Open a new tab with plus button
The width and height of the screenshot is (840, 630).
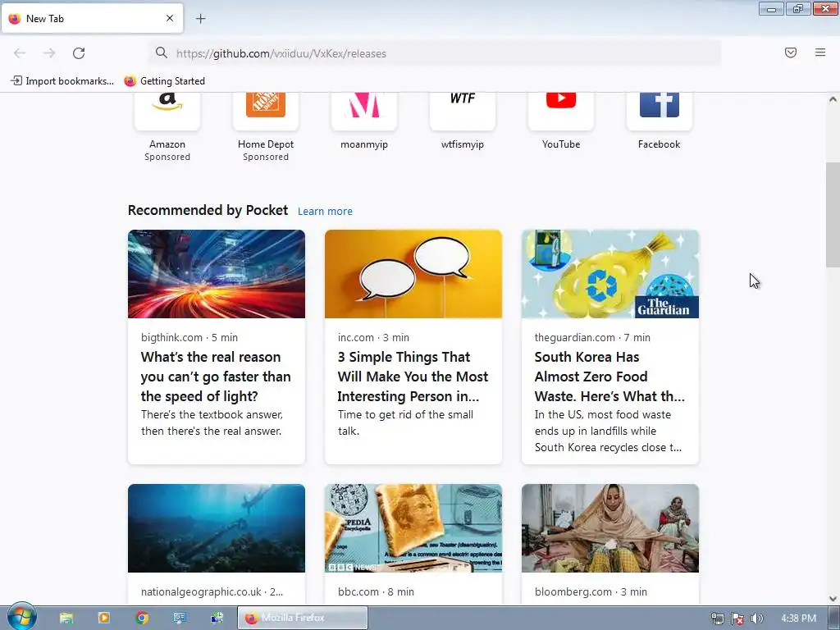200,19
